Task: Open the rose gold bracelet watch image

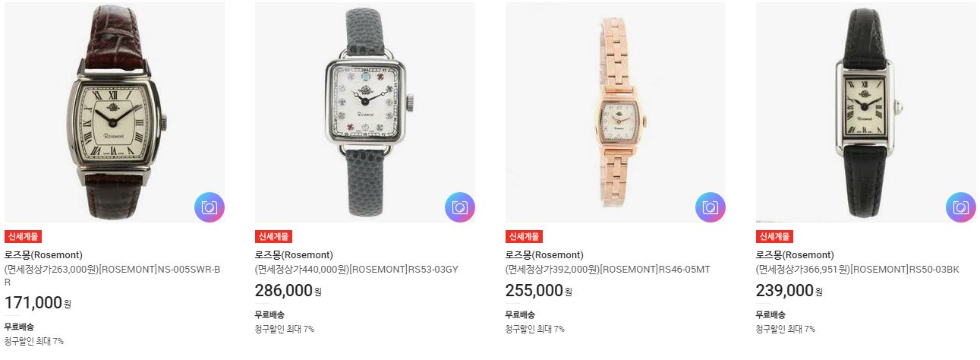Action: [x=616, y=112]
